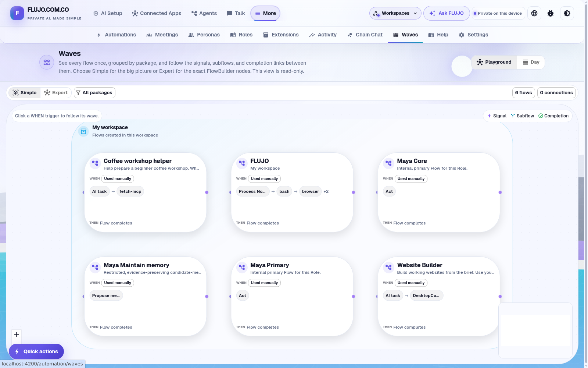Open the Workspaces dropdown
This screenshot has height=368, width=588.
coord(395,13)
